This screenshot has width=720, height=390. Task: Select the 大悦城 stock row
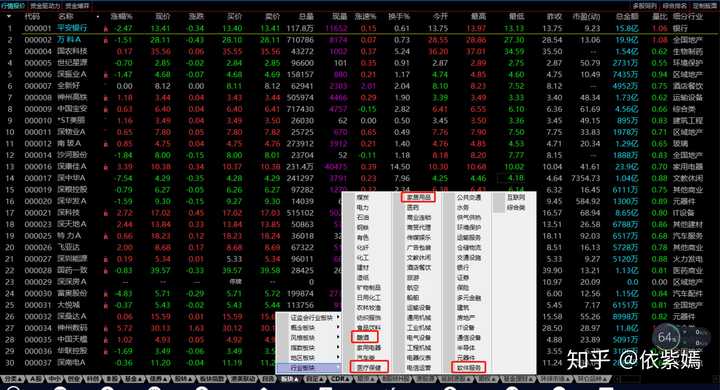click(360, 305)
